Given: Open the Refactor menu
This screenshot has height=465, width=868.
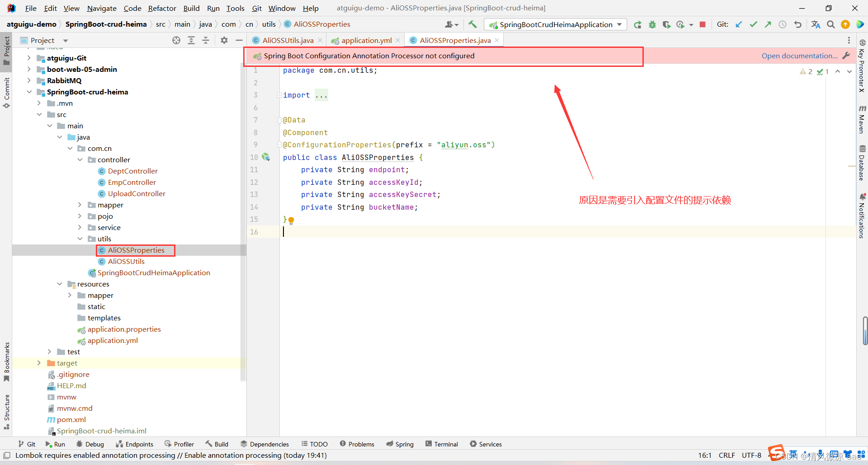Looking at the screenshot, I should pyautogui.click(x=162, y=8).
